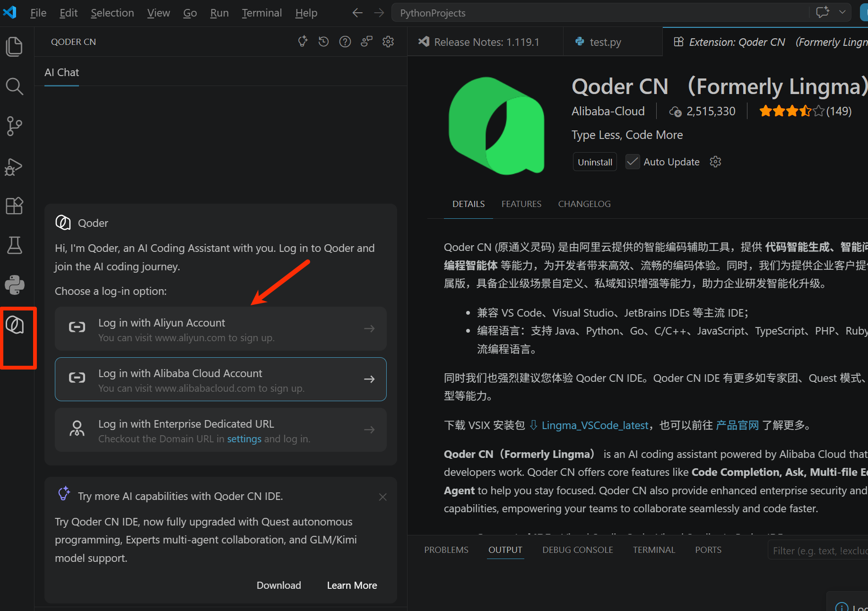The width and height of the screenshot is (868, 611).
Task: Toggle the Auto Update checkbox
Action: (633, 162)
